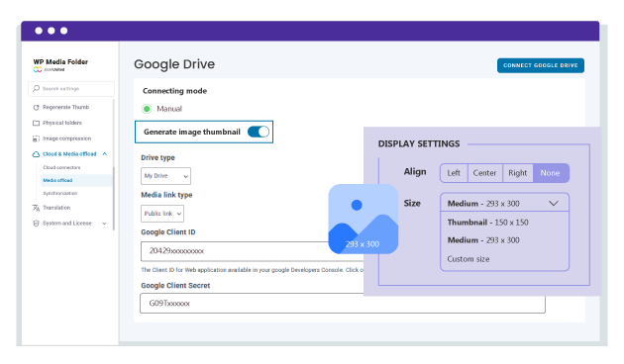The height and width of the screenshot is (364, 624).
Task: Open Physical folders settings
Action: [62, 123]
